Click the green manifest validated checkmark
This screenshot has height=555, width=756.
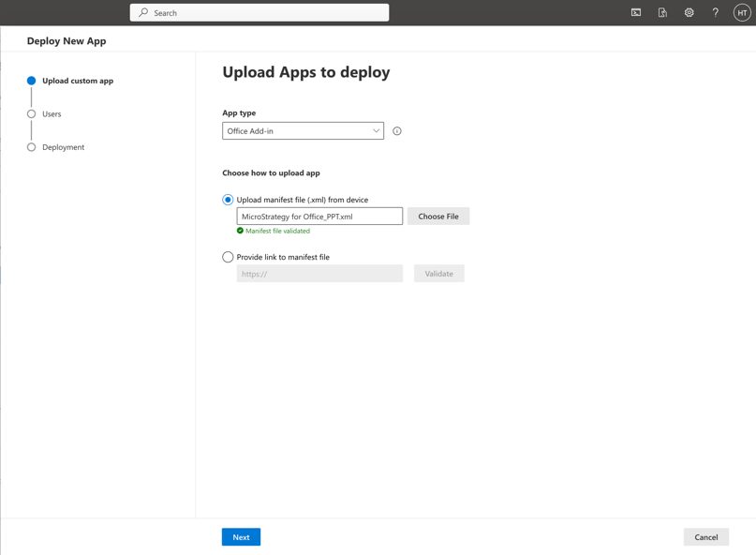tap(241, 231)
